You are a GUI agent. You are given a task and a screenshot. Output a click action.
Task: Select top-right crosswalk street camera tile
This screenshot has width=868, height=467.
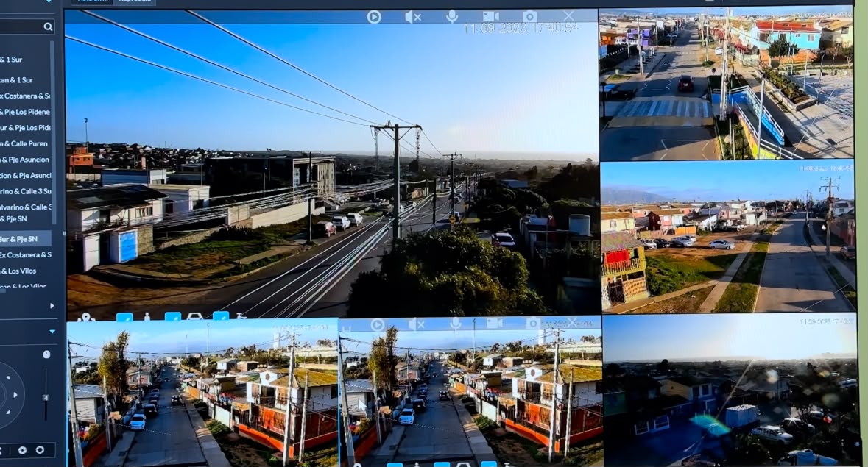click(x=727, y=83)
